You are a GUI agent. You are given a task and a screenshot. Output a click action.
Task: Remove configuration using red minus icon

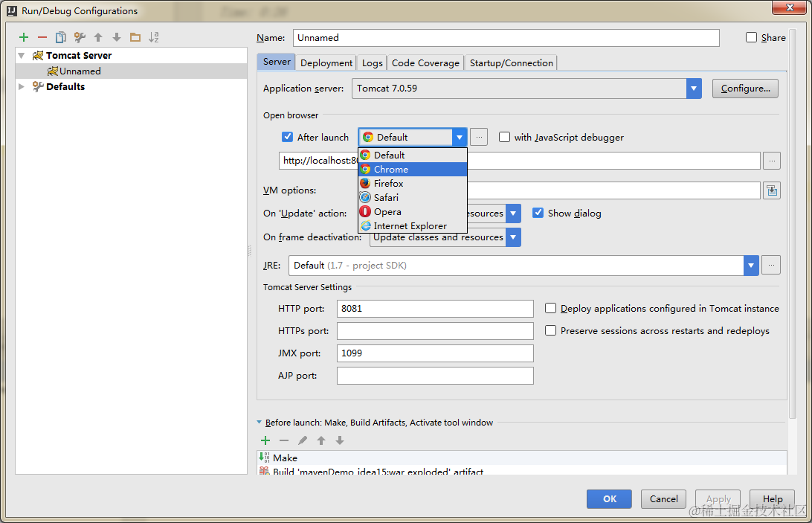[x=42, y=36]
